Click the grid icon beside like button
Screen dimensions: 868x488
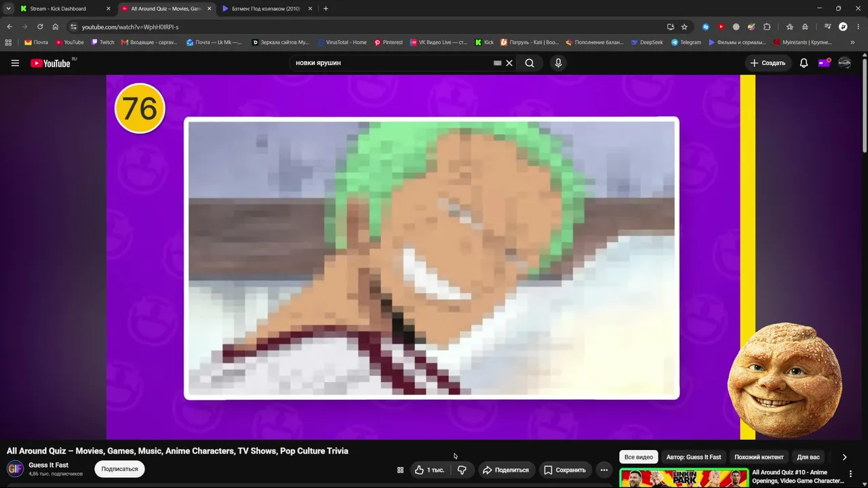(400, 470)
